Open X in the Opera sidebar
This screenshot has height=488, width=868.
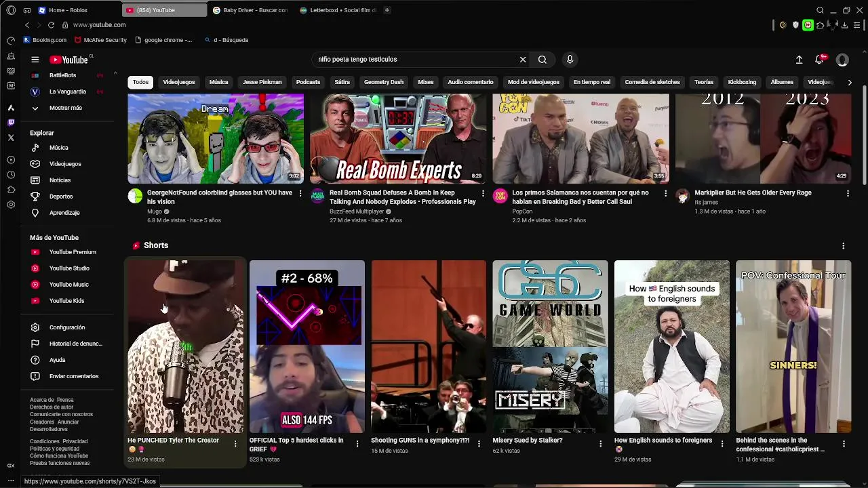coord(11,138)
